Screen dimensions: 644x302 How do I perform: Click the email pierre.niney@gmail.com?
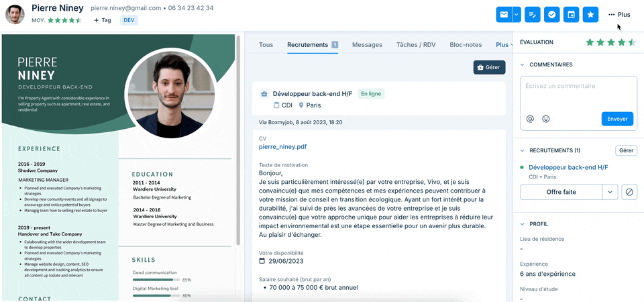click(x=125, y=8)
